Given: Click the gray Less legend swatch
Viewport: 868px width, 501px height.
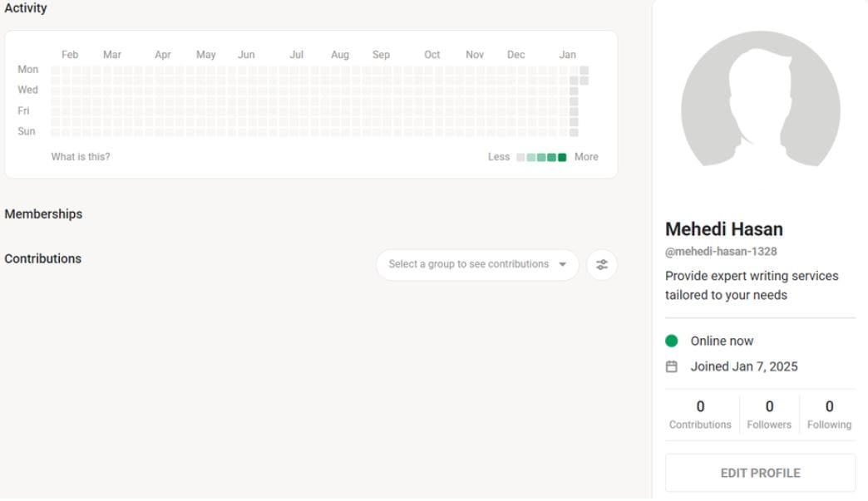Looking at the screenshot, I should [x=520, y=158].
